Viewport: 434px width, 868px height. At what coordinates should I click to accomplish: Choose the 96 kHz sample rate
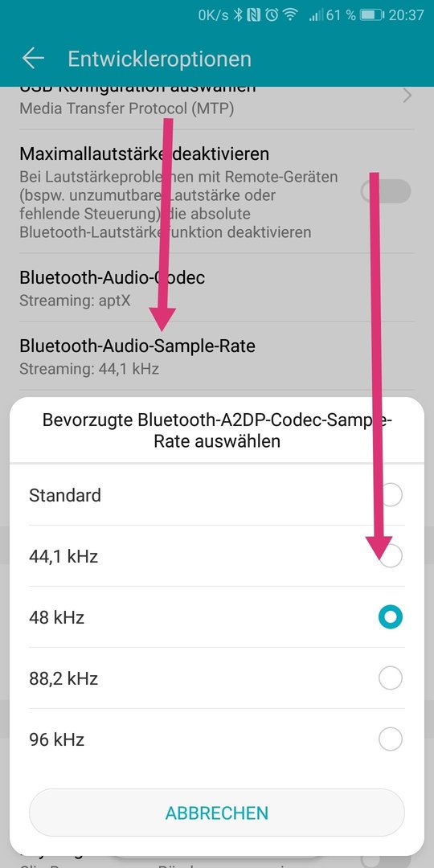216,739
